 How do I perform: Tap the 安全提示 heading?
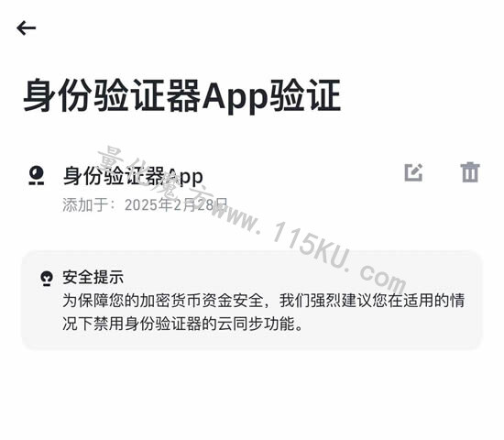(93, 278)
